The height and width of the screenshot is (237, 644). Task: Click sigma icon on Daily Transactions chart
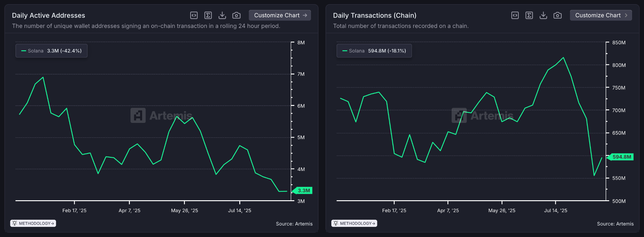point(529,15)
